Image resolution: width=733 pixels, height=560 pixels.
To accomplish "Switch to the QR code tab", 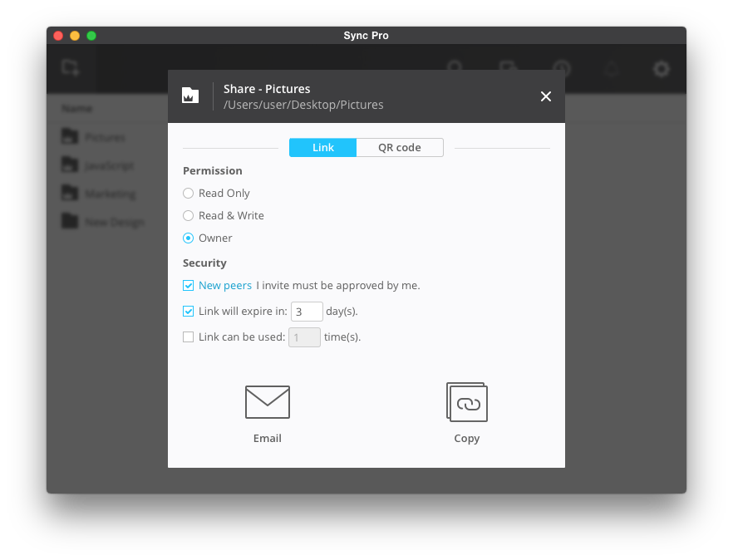I will tap(400, 148).
